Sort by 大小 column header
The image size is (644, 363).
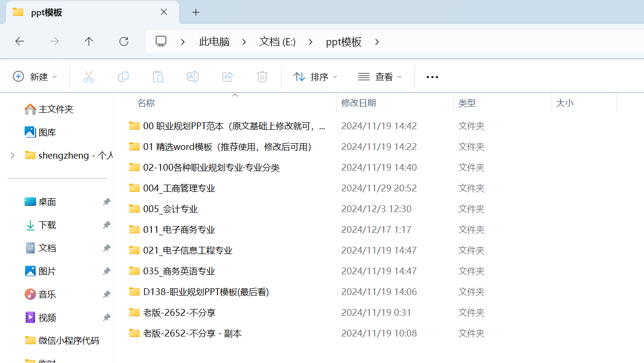click(x=565, y=103)
